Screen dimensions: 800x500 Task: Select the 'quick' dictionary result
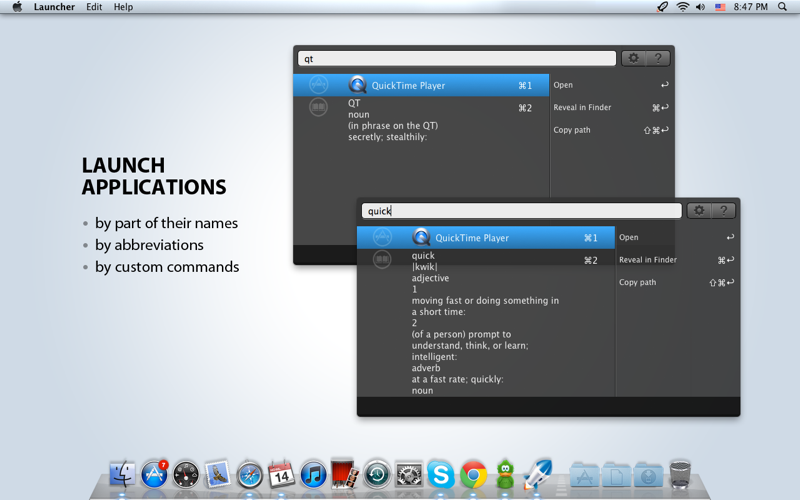click(x=486, y=323)
